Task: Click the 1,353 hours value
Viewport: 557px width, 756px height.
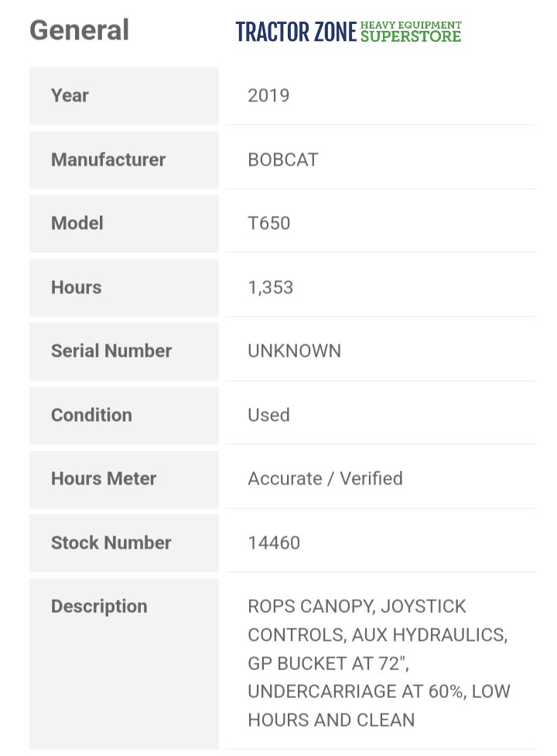Action: pyautogui.click(x=270, y=288)
